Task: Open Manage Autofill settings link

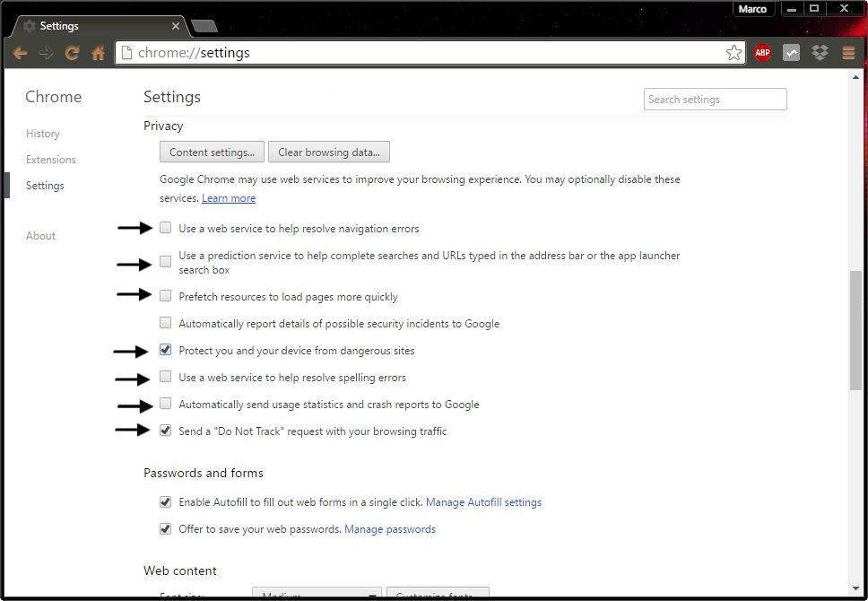Action: pos(484,502)
